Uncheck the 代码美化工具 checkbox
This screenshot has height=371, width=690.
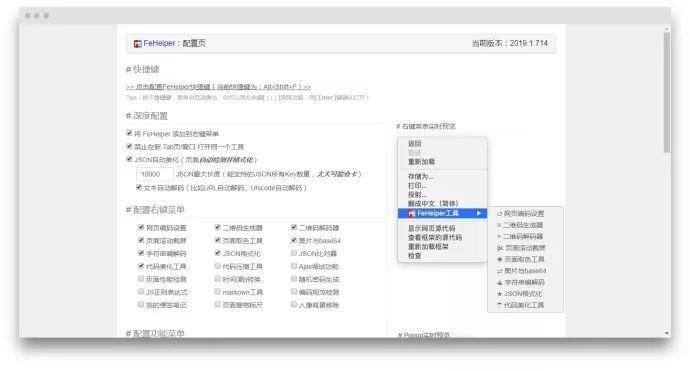[x=141, y=266]
